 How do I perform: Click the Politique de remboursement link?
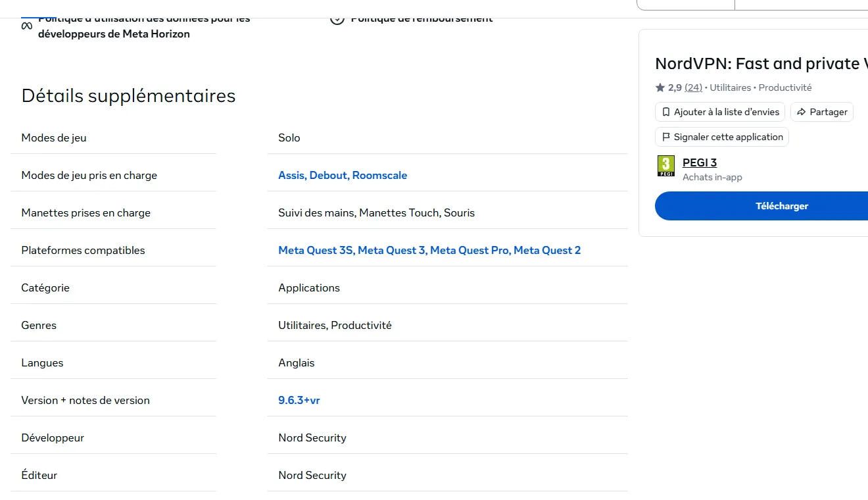click(422, 20)
